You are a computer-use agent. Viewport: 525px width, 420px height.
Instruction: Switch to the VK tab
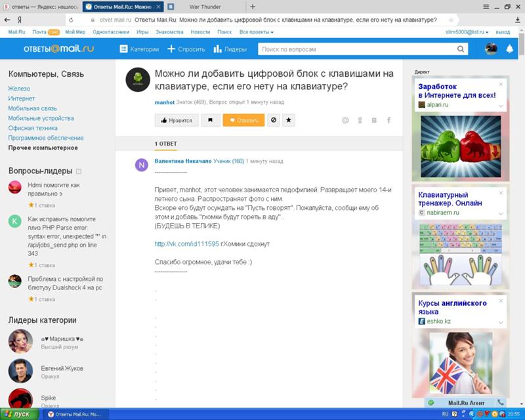(x=171, y=7)
